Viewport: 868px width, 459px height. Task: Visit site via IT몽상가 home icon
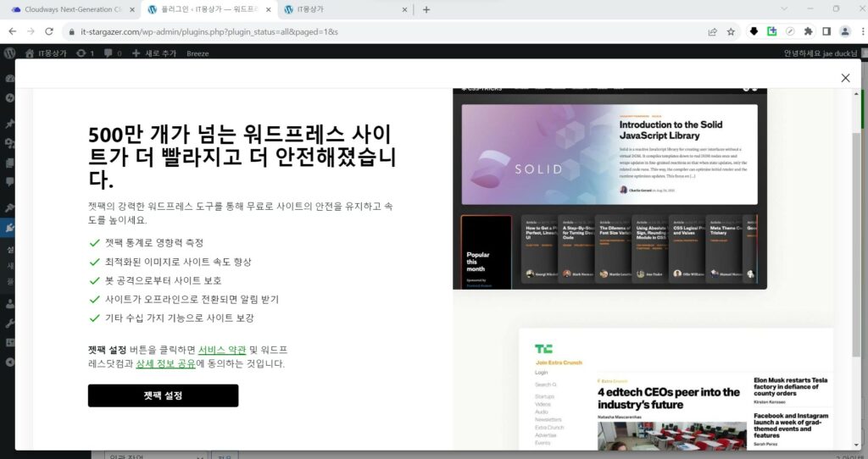(46, 53)
